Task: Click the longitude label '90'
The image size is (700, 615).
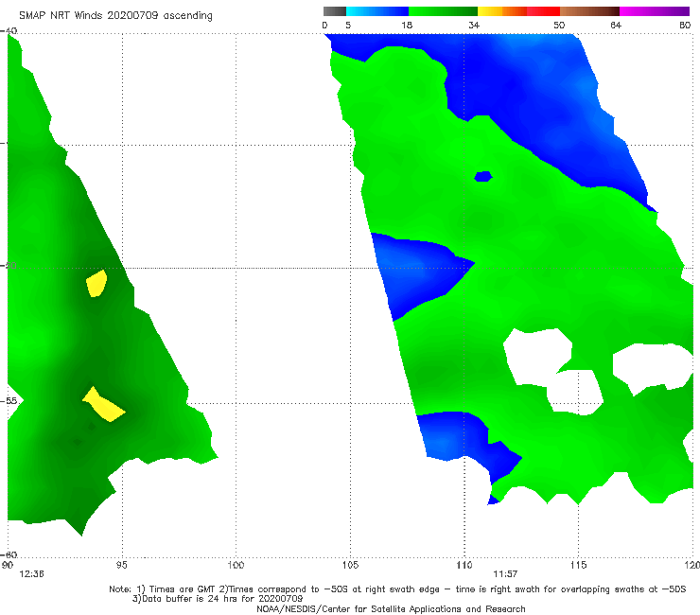Action: 8,565
